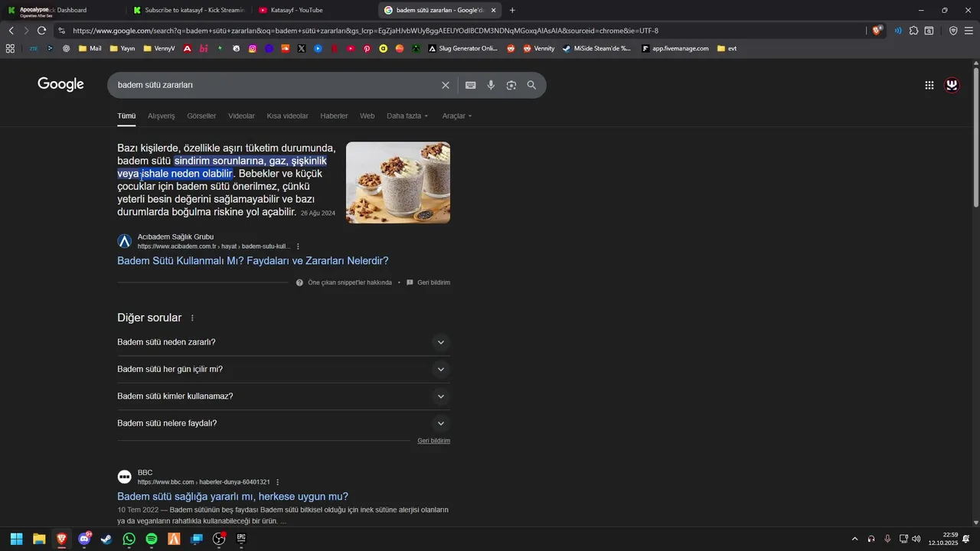Switch to the Videolar search tab
This screenshot has height=551, width=980.
241,116
